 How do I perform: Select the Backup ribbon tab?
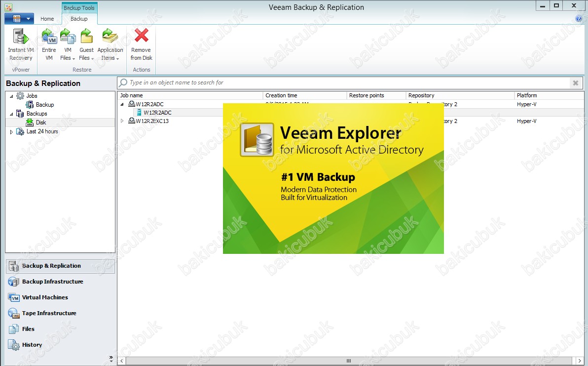click(79, 19)
